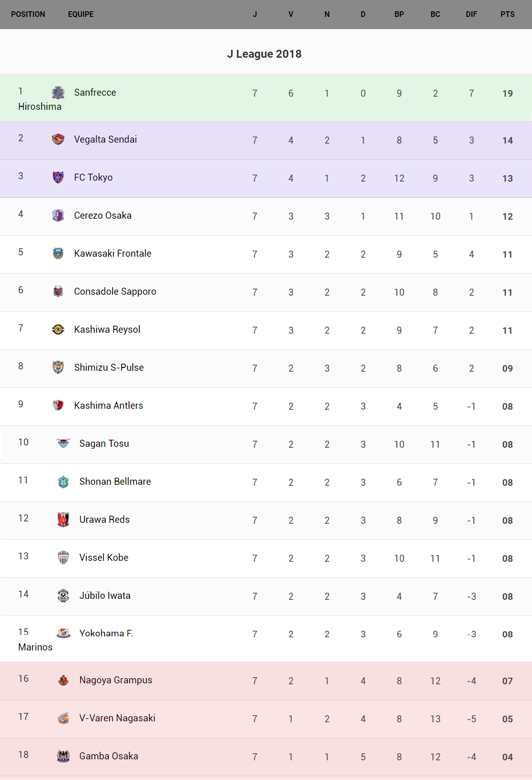This screenshot has height=780, width=532.
Task: Click the DIF column header
Action: click(471, 14)
